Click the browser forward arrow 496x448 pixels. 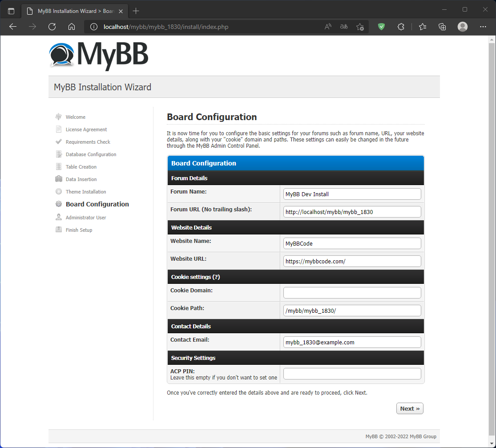coord(32,27)
